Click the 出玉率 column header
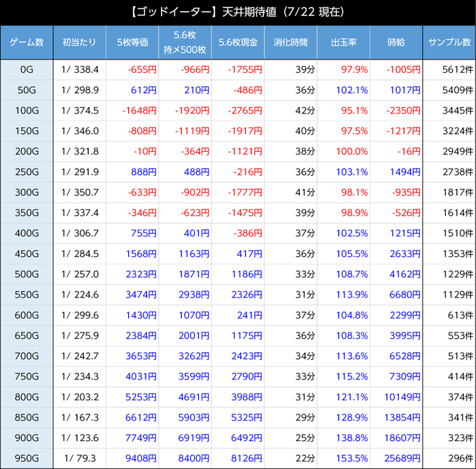Screen dimensions: 476x469 [x=343, y=43]
